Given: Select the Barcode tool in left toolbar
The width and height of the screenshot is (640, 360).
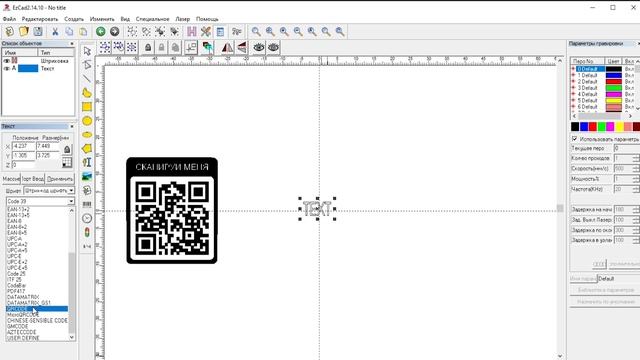Looking at the screenshot, I should (87, 204).
